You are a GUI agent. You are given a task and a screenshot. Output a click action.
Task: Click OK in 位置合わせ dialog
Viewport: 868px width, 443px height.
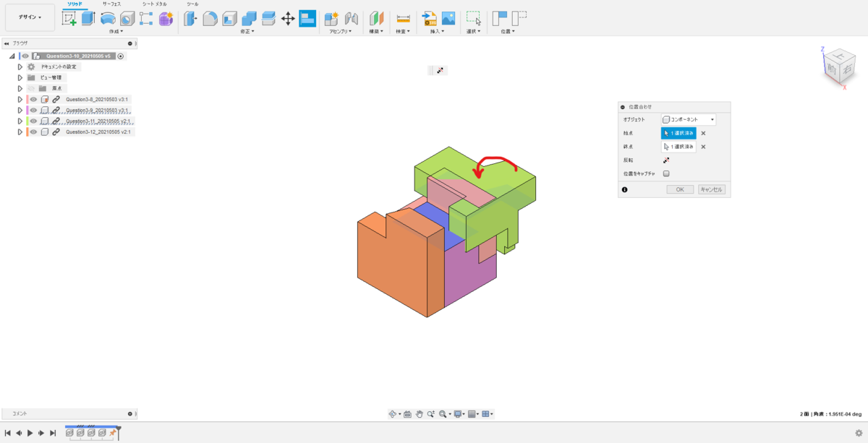(680, 189)
